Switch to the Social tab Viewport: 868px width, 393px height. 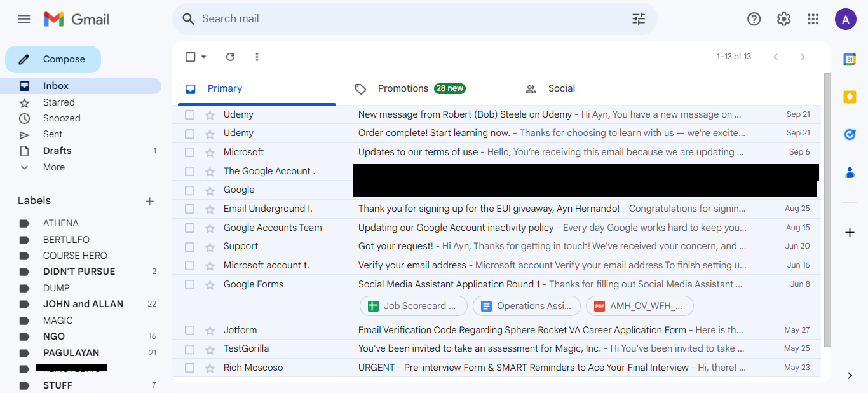561,88
